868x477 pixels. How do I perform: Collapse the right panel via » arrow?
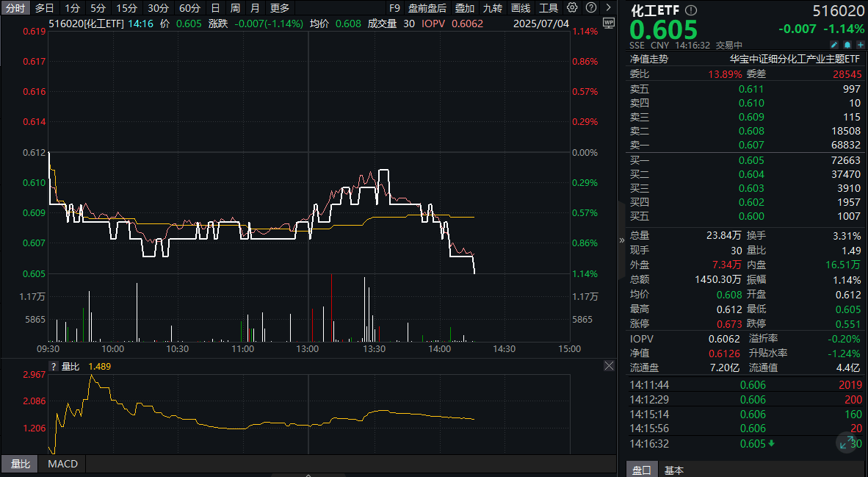point(621,240)
